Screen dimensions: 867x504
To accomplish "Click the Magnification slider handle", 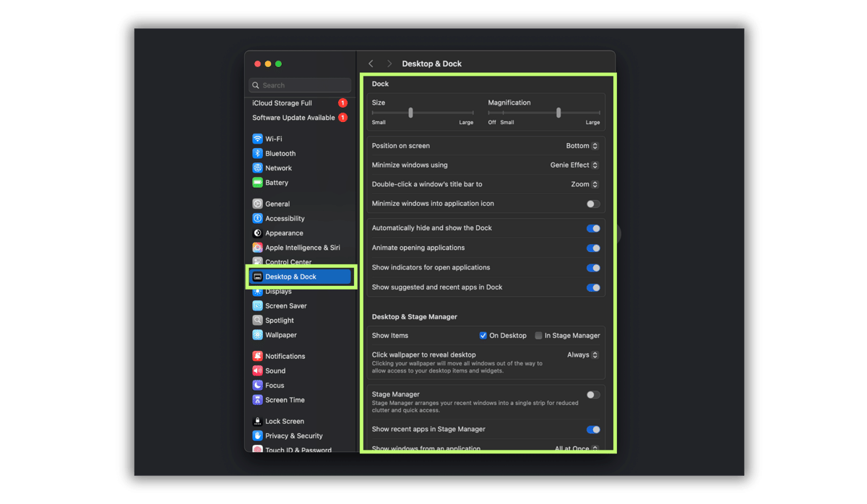I will [558, 113].
